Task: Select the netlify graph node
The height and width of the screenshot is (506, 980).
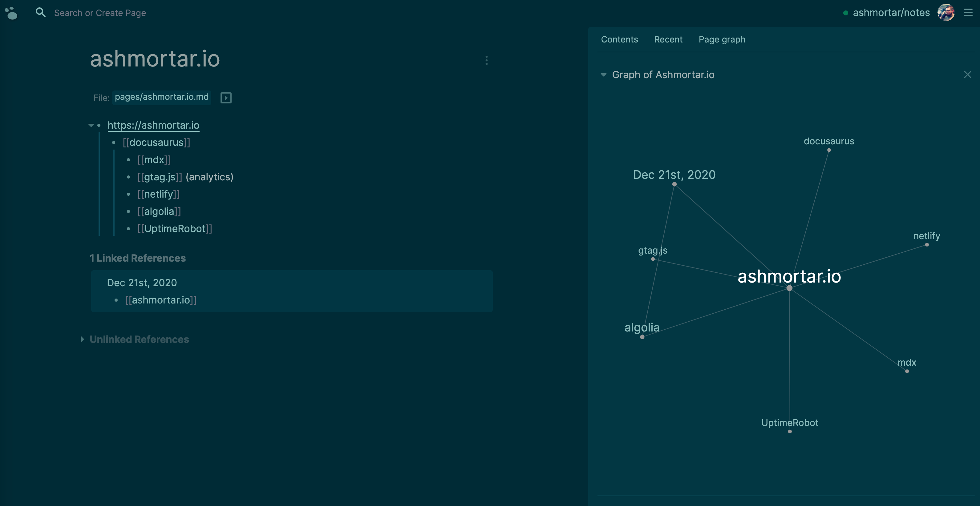Action: pos(927,245)
